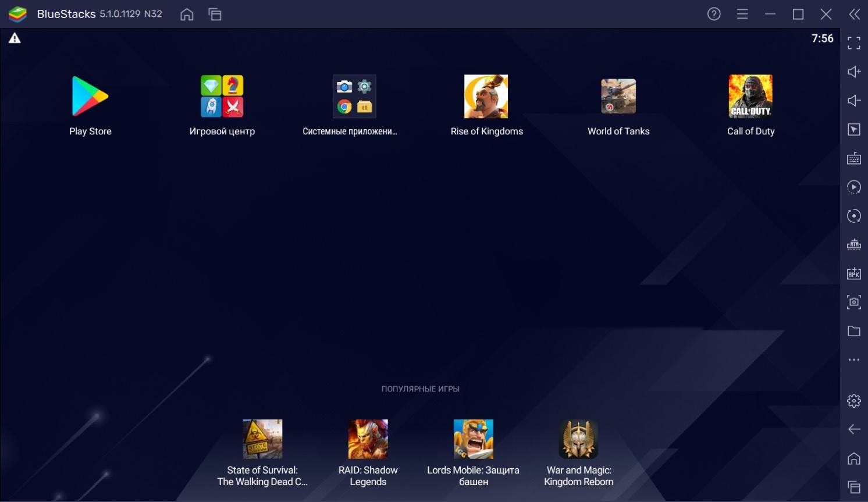Take a screenshot from sidebar
The image size is (868, 502).
pos(854,302)
